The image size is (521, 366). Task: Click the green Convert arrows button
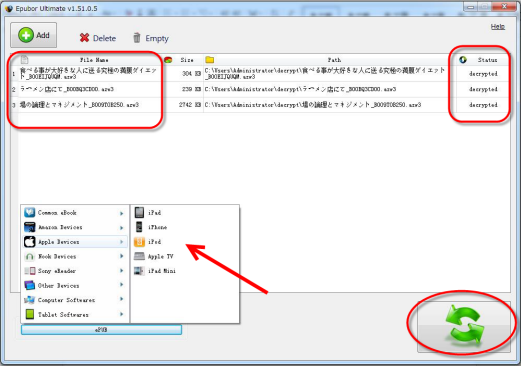pyautogui.click(x=464, y=326)
